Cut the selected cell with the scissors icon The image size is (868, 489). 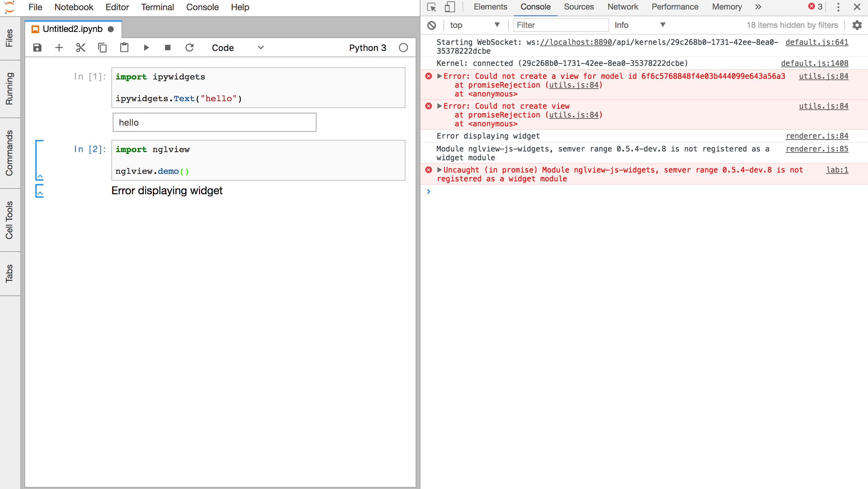[80, 48]
